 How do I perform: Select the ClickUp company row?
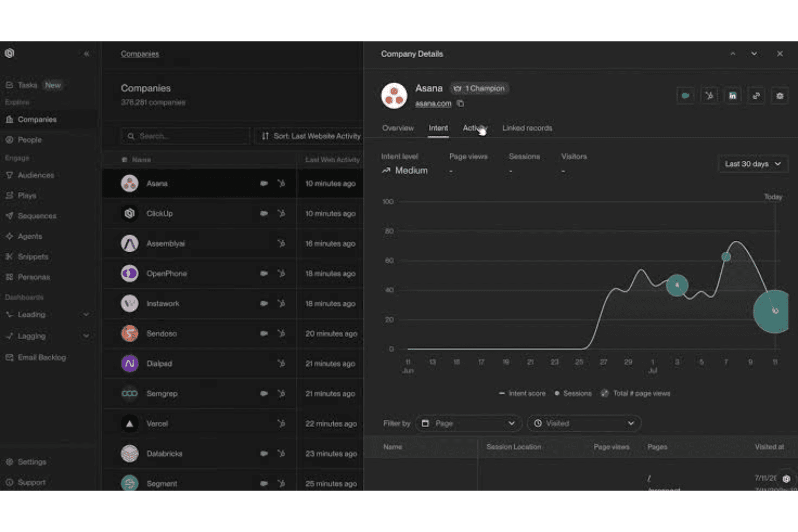click(232, 213)
